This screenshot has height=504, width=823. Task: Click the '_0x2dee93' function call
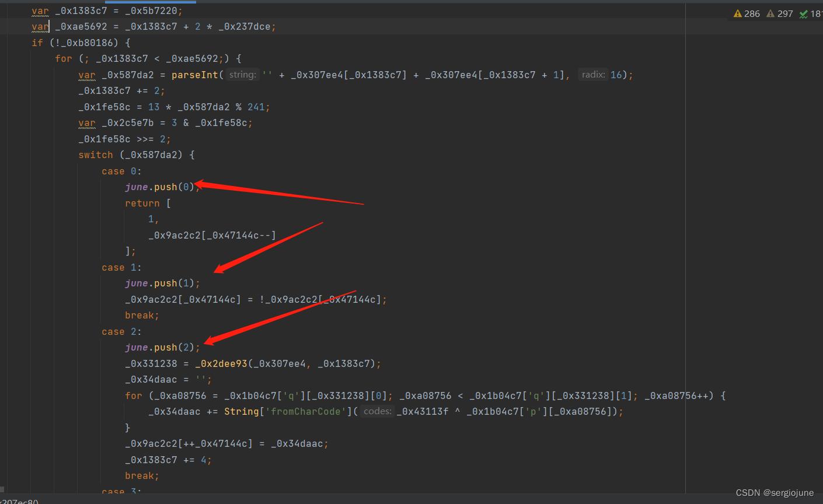[221, 364]
